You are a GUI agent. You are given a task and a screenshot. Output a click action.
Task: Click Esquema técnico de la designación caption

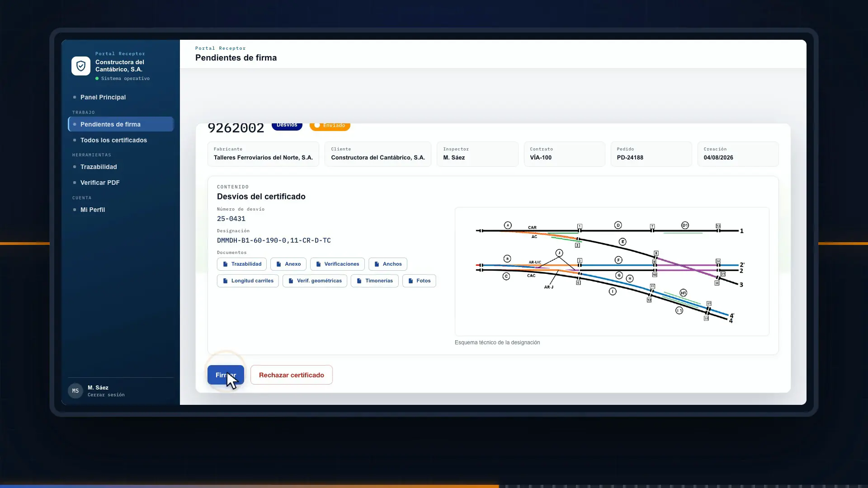tap(497, 343)
